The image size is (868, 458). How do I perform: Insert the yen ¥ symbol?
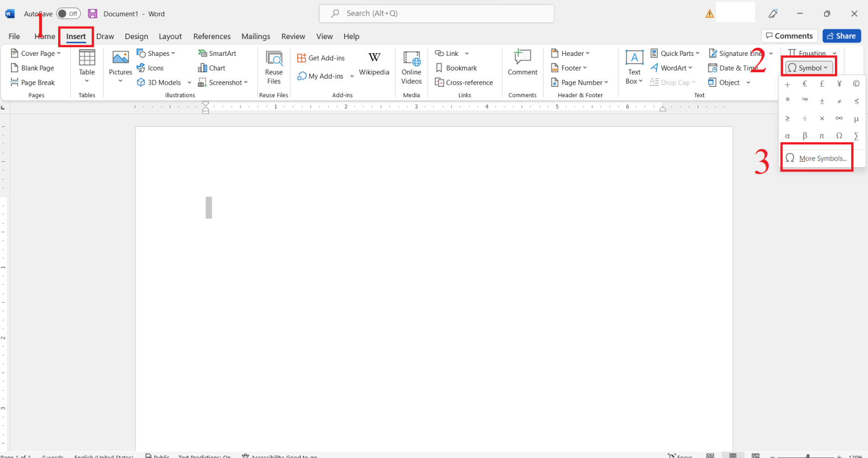pyautogui.click(x=839, y=84)
